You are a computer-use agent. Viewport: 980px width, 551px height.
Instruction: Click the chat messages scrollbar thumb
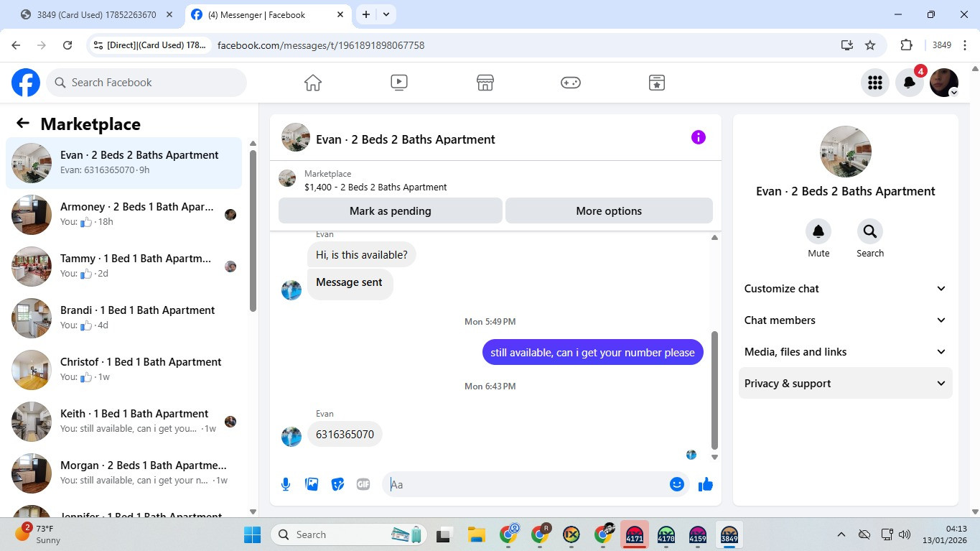714,390
